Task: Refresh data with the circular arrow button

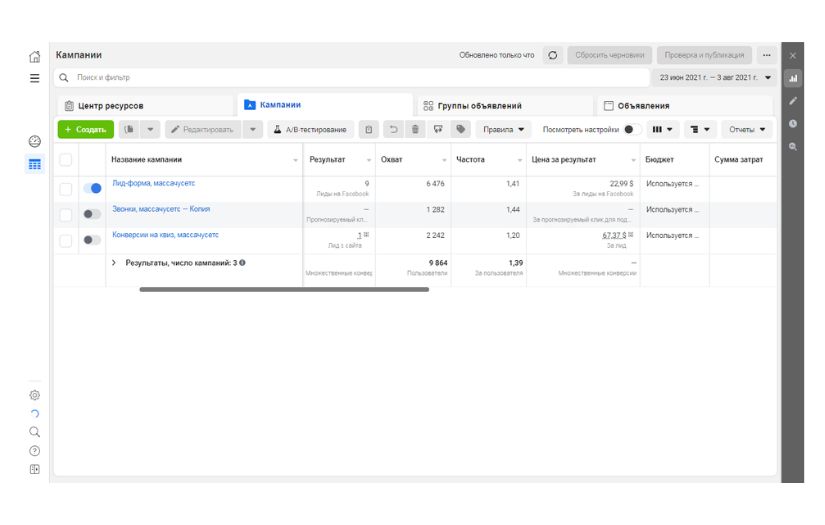Action: 552,55
